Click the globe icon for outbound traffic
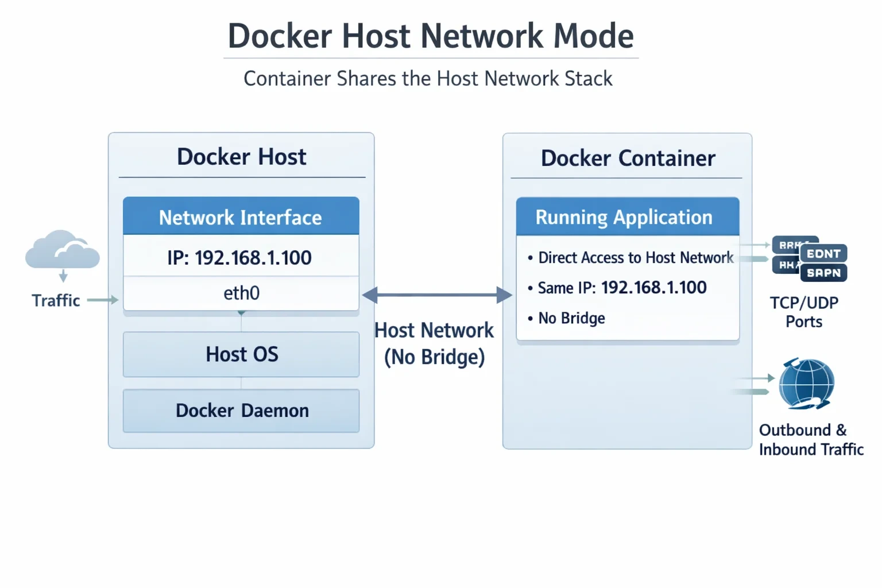Viewport: 882px width, 588px height. [x=806, y=383]
